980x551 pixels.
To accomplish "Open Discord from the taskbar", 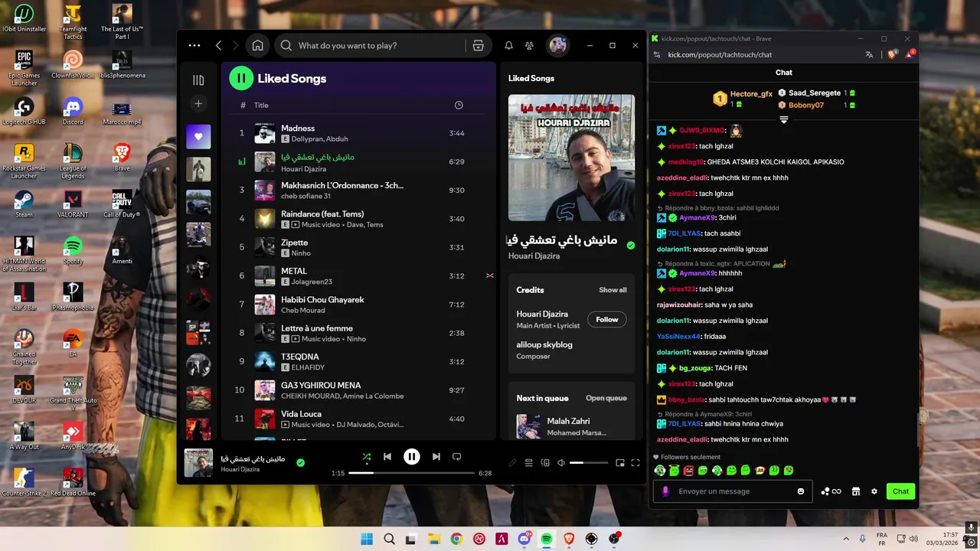I will (524, 540).
